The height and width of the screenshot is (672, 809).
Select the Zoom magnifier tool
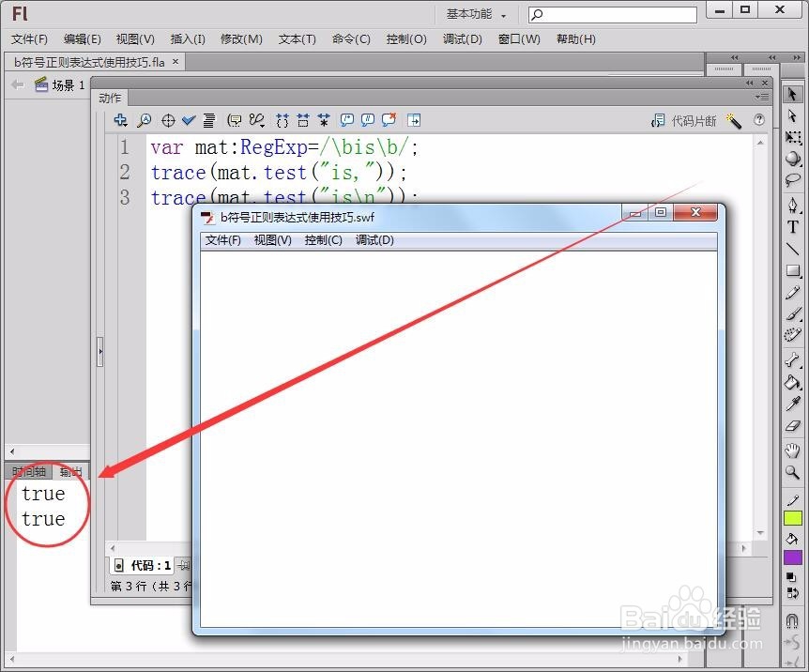click(792, 472)
